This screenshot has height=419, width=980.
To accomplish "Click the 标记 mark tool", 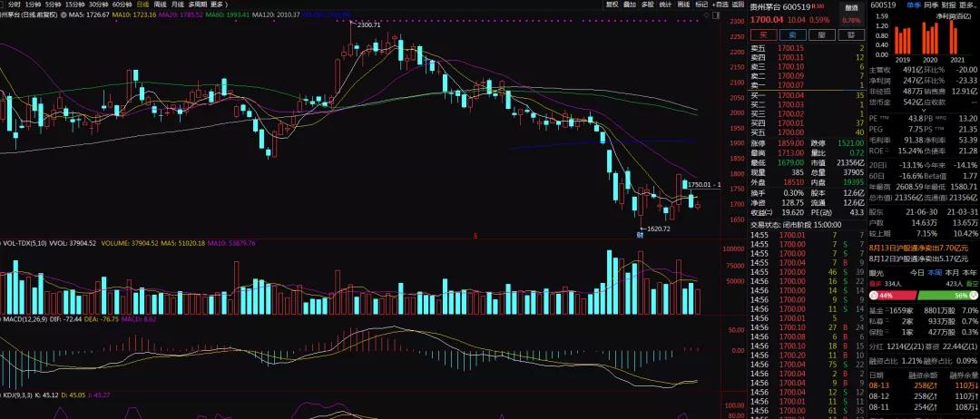I will coord(701,5).
